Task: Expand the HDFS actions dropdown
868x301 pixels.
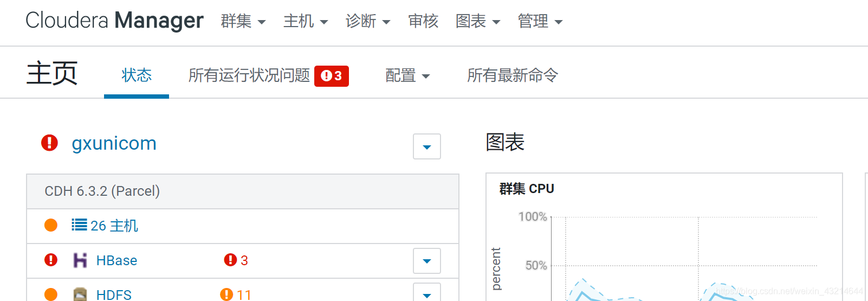Action: point(427,292)
